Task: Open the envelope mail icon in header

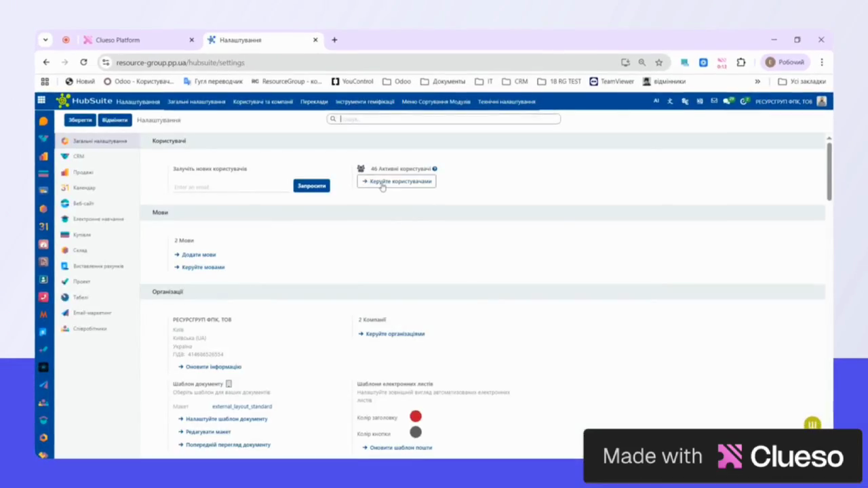Action: pos(713,101)
